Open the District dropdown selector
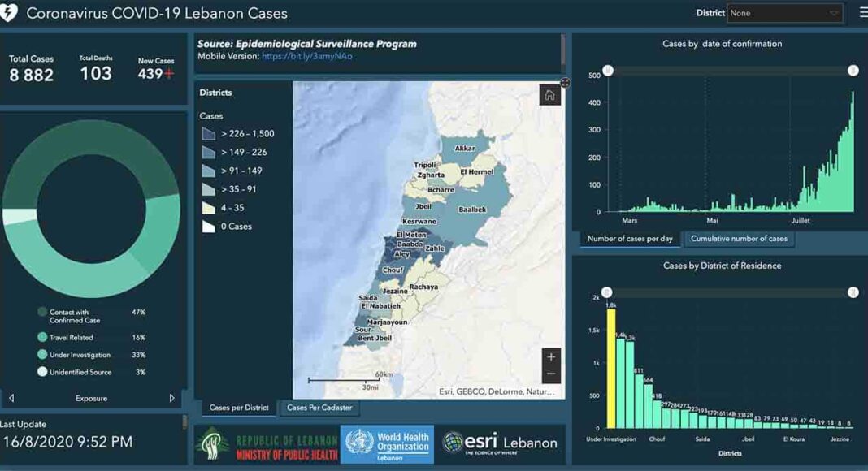This screenshot has height=471, width=868. (784, 13)
